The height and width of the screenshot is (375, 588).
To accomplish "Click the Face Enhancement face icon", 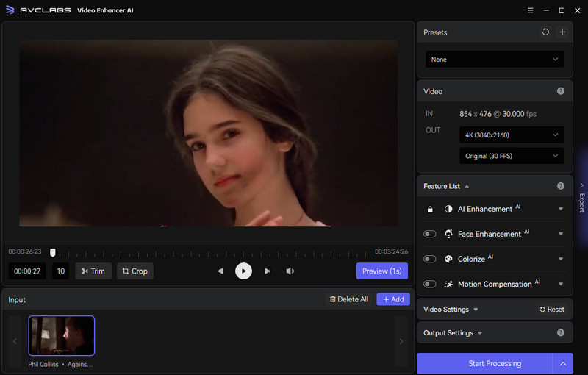I will click(448, 234).
